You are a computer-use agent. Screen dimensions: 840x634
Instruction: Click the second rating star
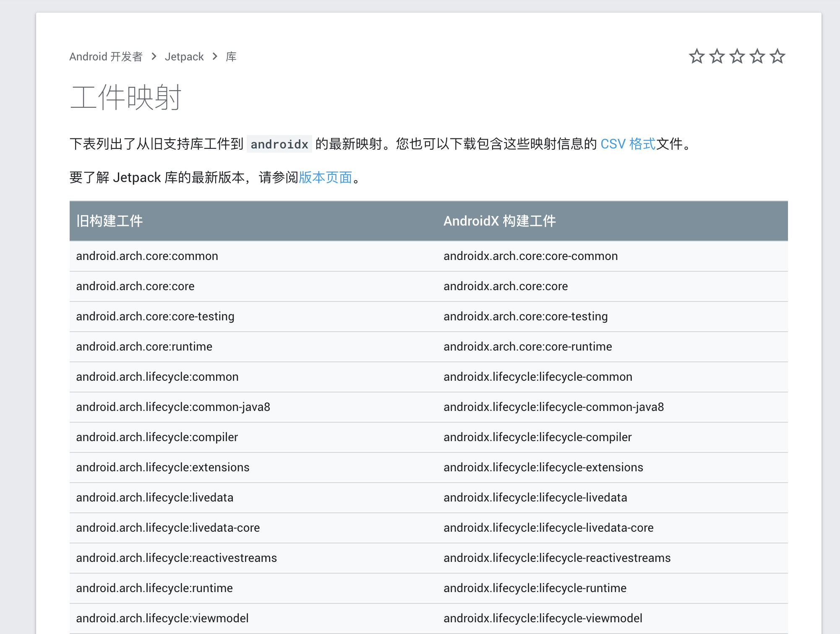[x=717, y=56]
